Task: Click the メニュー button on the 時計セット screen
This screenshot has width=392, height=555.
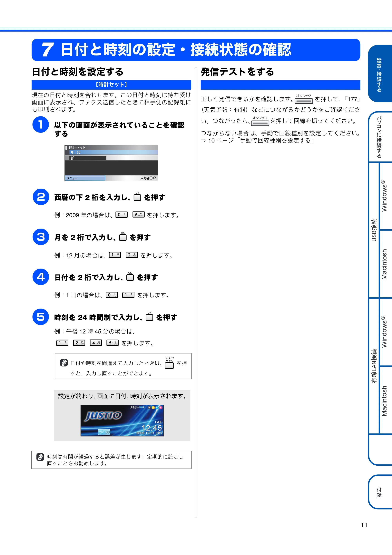Action: [85, 178]
